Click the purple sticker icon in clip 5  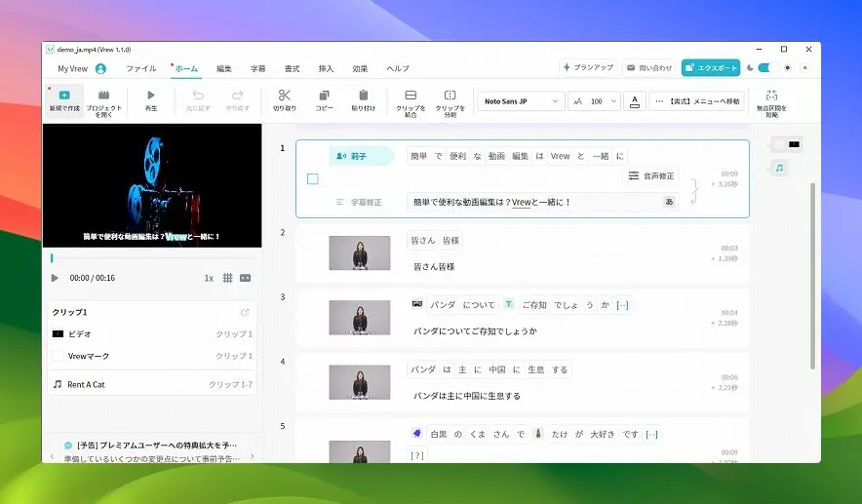(x=417, y=433)
